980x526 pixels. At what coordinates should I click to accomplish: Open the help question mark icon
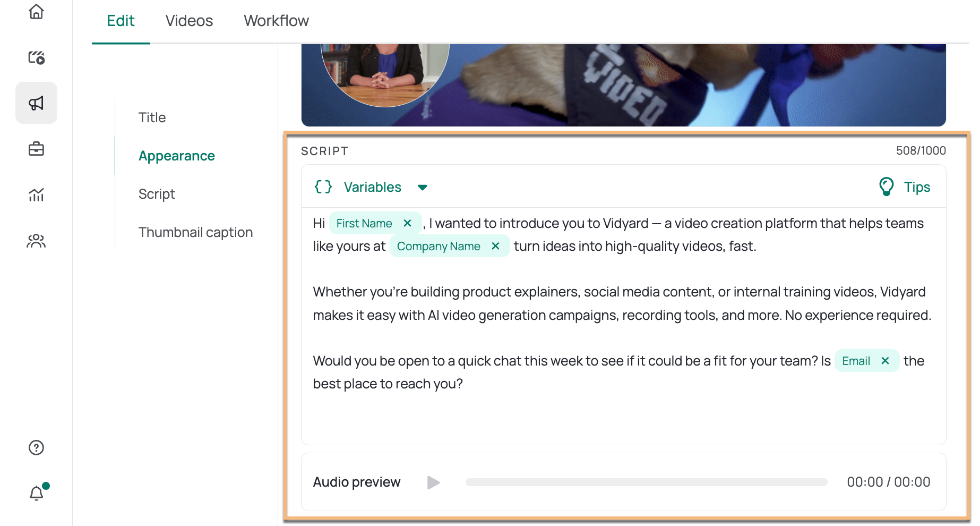(36, 447)
